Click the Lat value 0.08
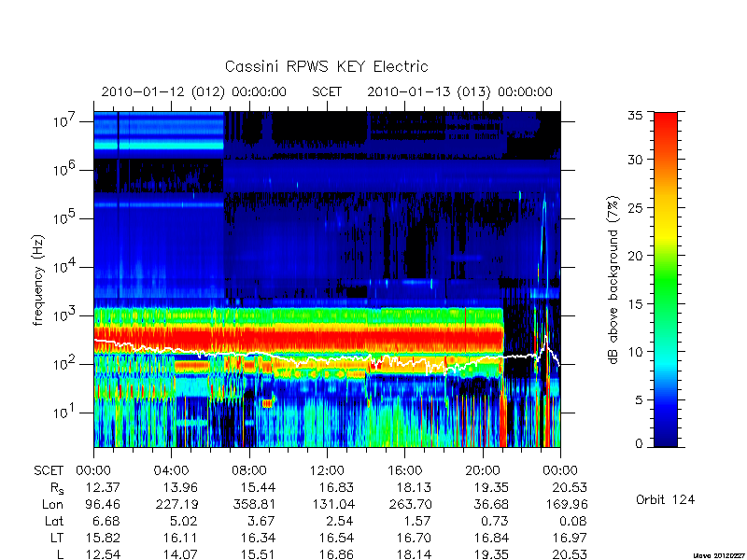The height and width of the screenshot is (560, 747). 573,522
